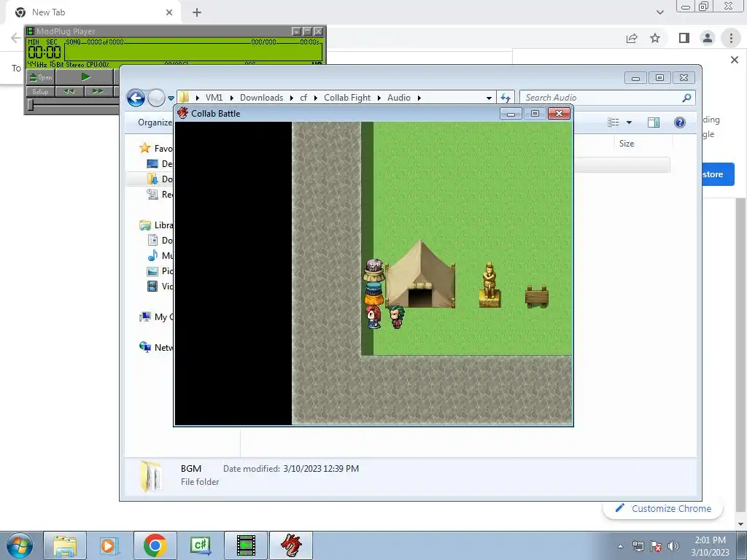Change the Explorer view layout icon
The image size is (747, 560).
[x=613, y=122]
